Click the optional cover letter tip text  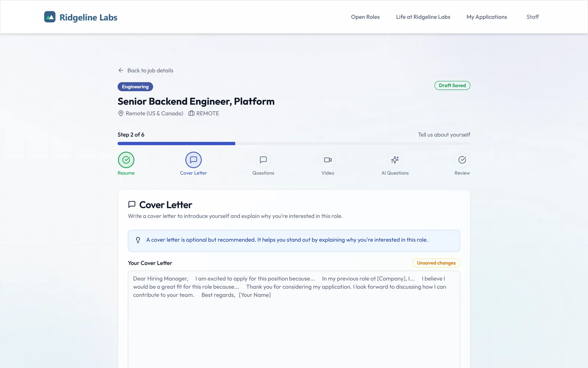point(287,240)
